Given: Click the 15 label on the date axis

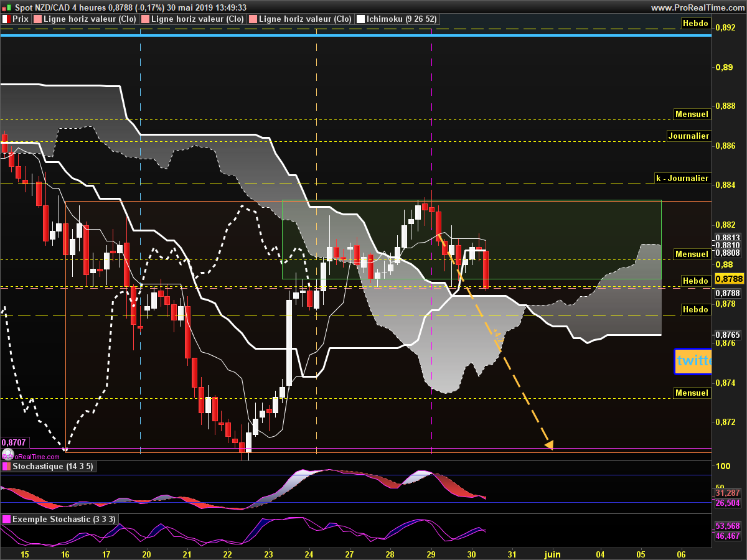Looking at the screenshot, I should (x=25, y=554).
